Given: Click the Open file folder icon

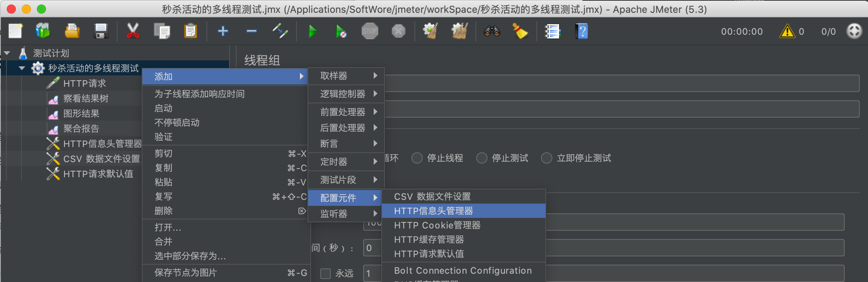Looking at the screenshot, I should point(72,31).
